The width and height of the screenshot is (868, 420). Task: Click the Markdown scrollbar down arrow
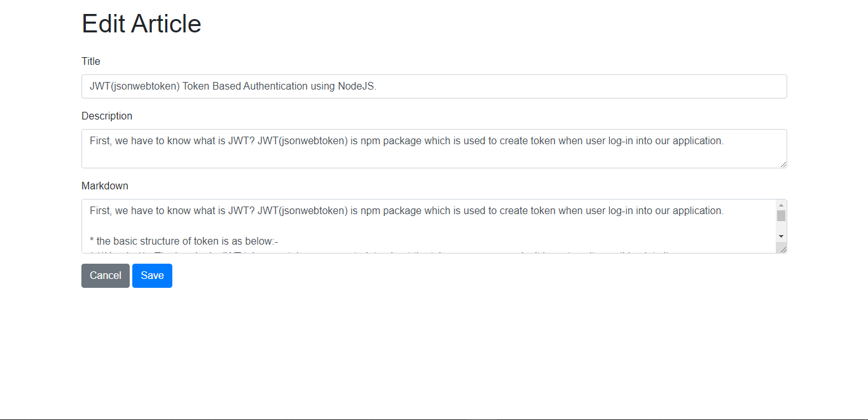click(x=781, y=236)
